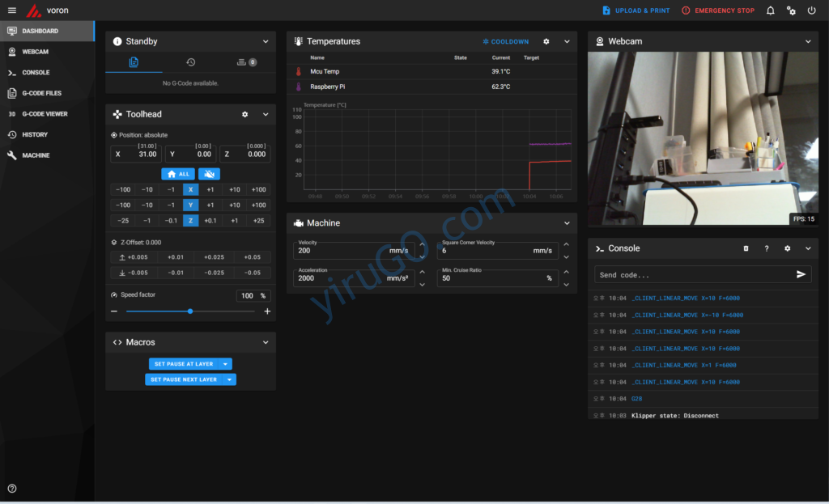This screenshot has height=504, width=829.
Task: Open console command help question mark
Action: 767,248
